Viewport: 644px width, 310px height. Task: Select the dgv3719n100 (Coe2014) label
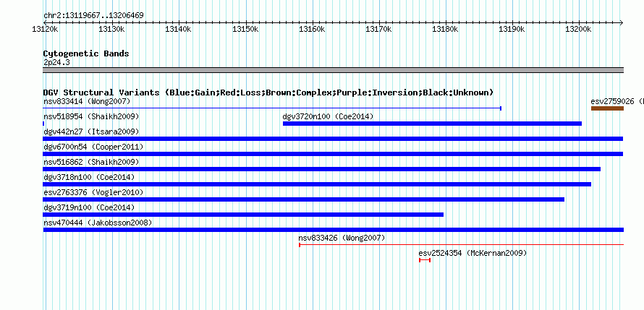(x=89, y=207)
